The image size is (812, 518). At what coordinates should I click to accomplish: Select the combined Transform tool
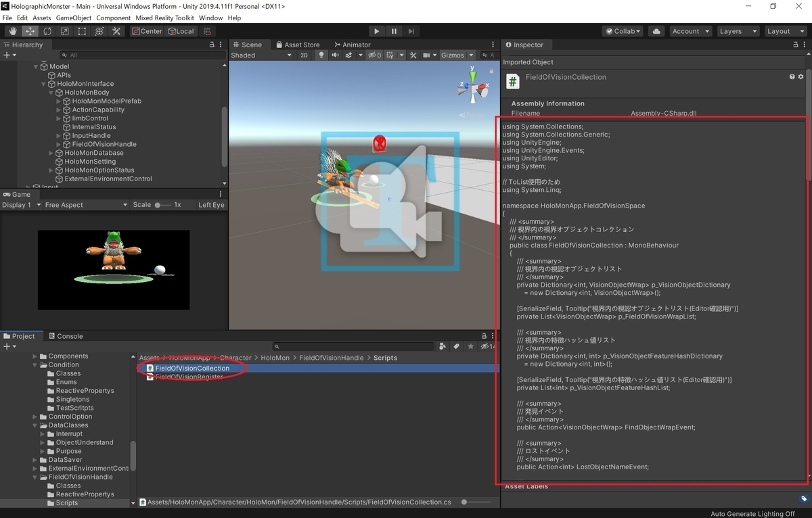pos(99,31)
